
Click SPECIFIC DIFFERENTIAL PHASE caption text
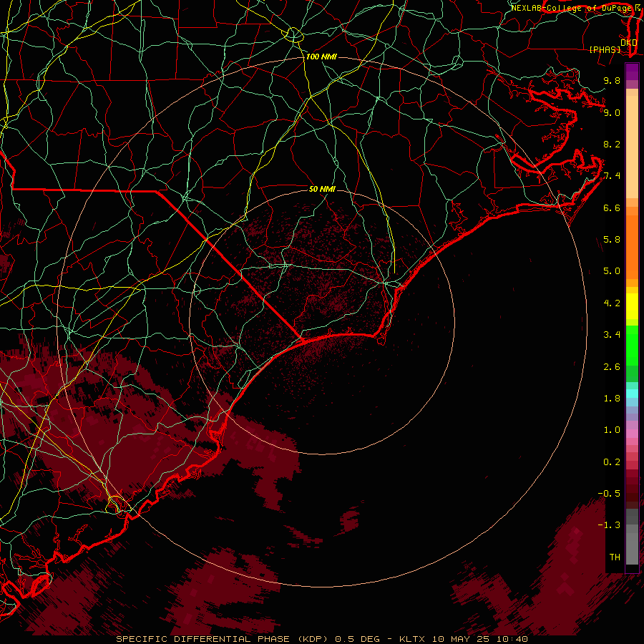(203, 639)
